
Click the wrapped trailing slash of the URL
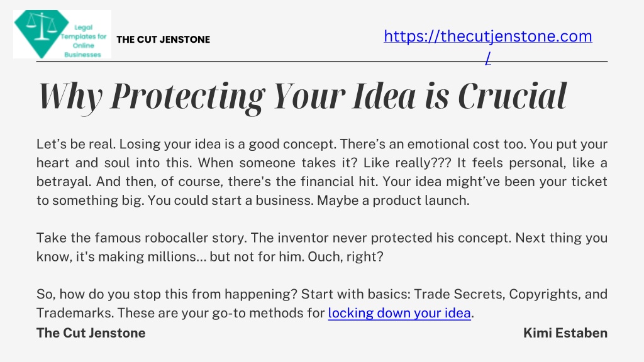(487, 58)
